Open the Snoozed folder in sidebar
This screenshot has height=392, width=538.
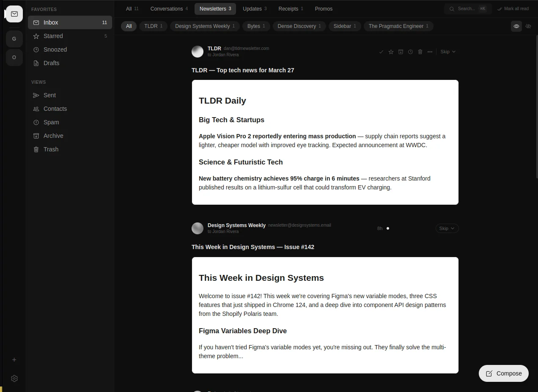(x=55, y=49)
